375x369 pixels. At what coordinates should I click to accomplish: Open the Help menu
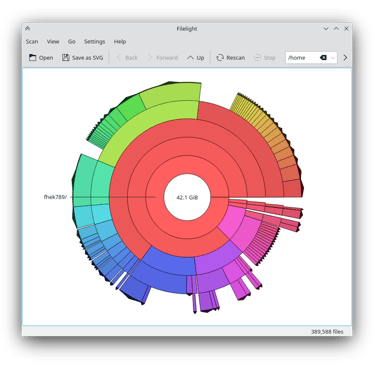tap(120, 42)
